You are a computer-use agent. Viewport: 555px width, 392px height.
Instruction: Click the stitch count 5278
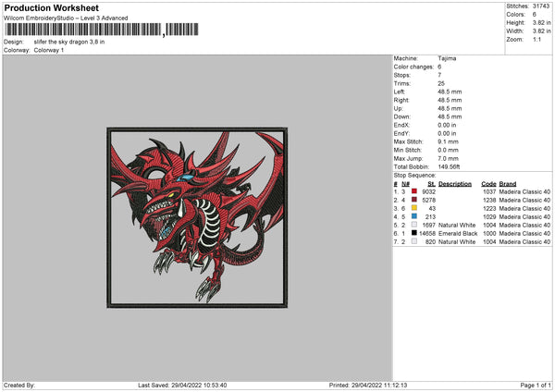point(428,201)
